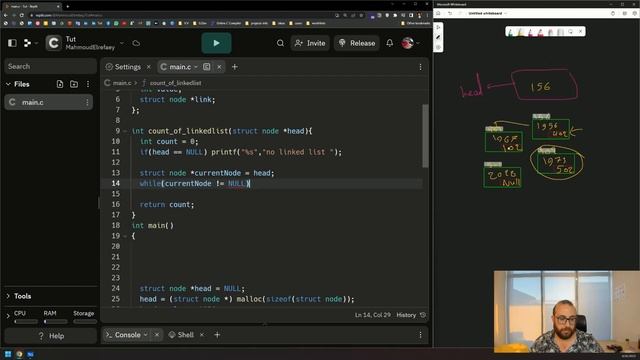
Task: Close the Settings tab
Action: [x=149, y=67]
